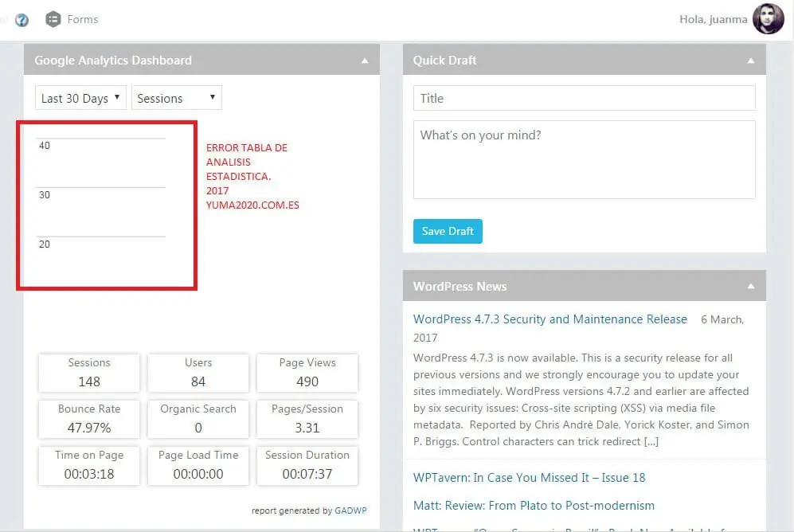Click the Bounce Rate 47.97% box
This screenshot has width=794, height=532.
tap(89, 419)
